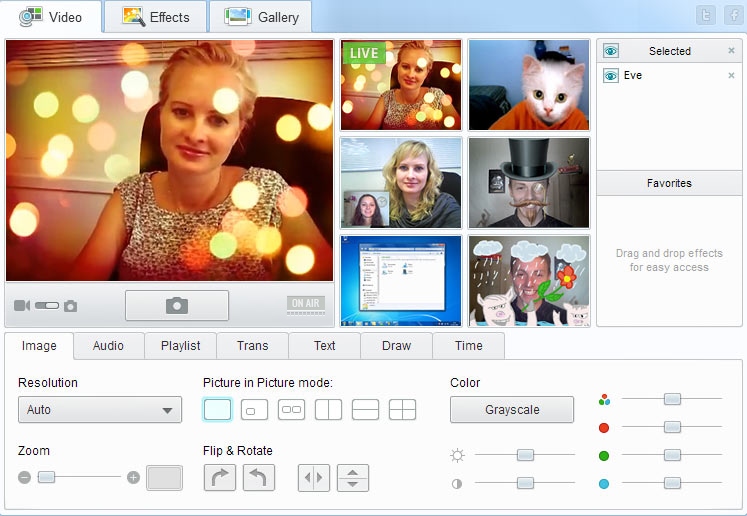This screenshot has width=747, height=516.
Task: Adjust the brightness slider
Action: click(525, 455)
